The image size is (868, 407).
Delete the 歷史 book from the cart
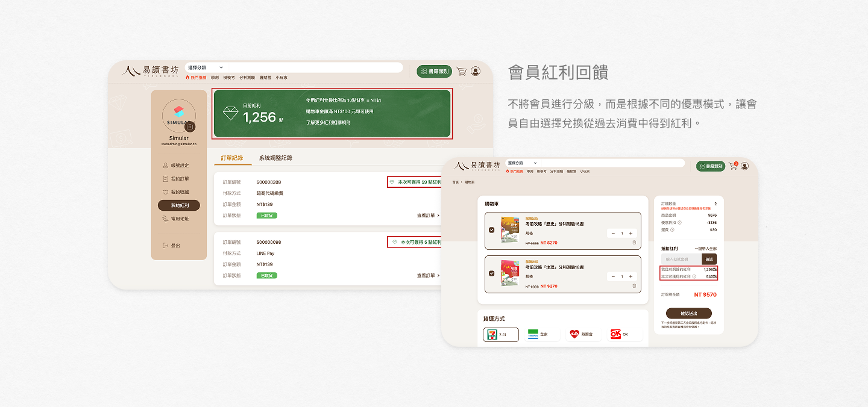[634, 243]
